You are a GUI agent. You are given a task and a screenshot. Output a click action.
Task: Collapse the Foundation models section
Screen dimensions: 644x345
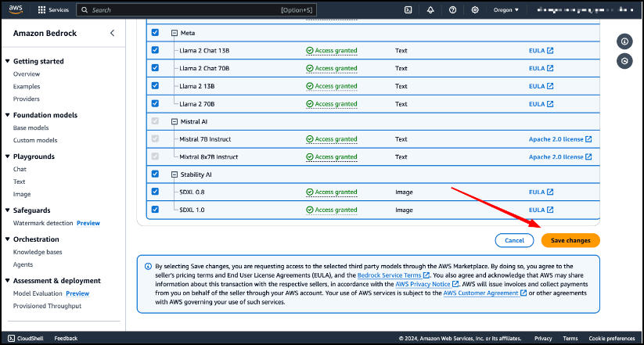click(x=7, y=115)
